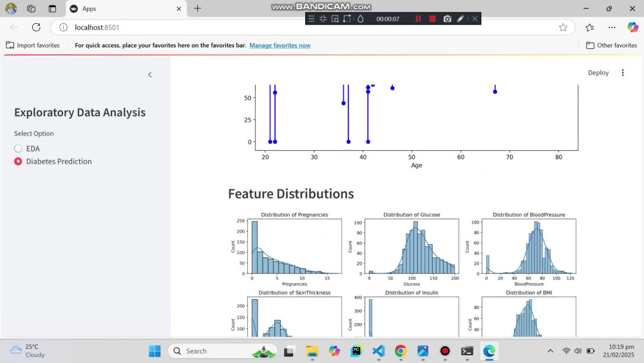Click the Distribution of Glucose histogram
The width and height of the screenshot is (644, 363).
tap(405, 249)
